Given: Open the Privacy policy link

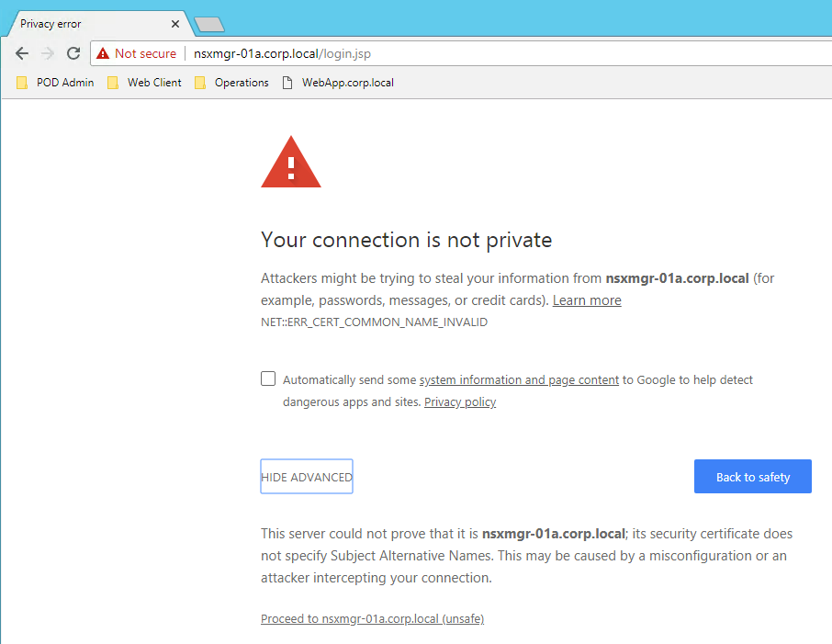Looking at the screenshot, I should pos(460,402).
